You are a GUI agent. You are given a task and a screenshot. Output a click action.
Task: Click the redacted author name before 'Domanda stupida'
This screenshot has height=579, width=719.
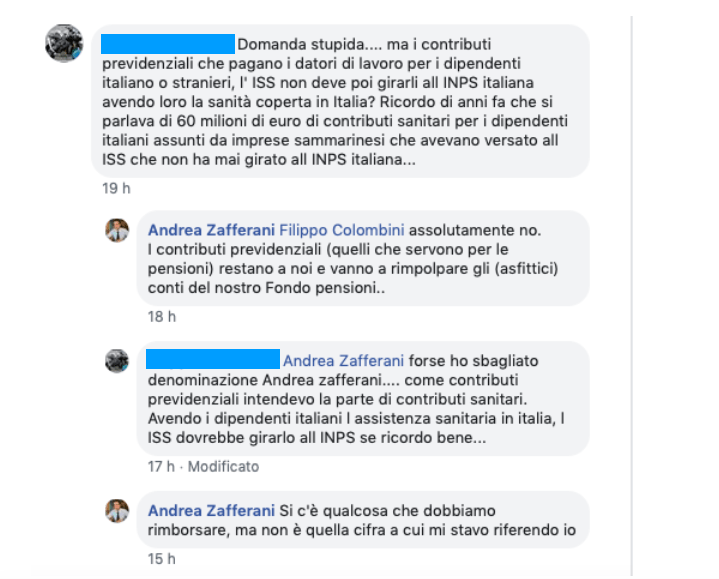tap(168, 44)
